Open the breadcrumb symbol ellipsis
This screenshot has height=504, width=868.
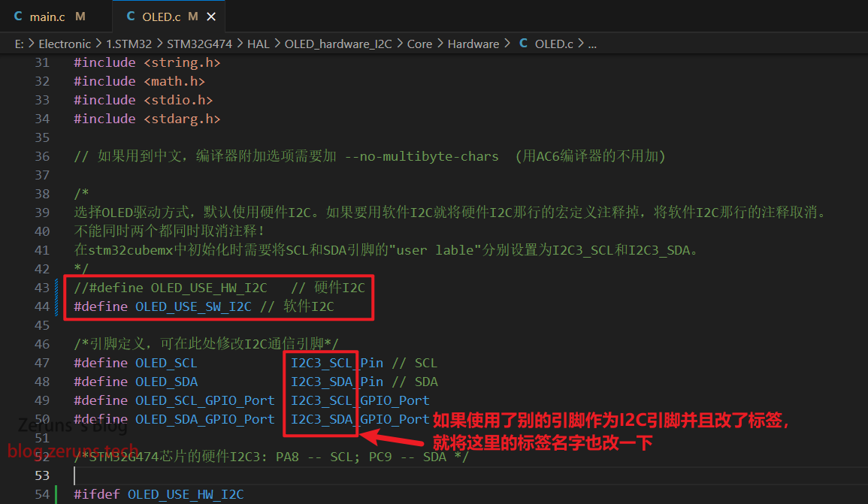(592, 44)
